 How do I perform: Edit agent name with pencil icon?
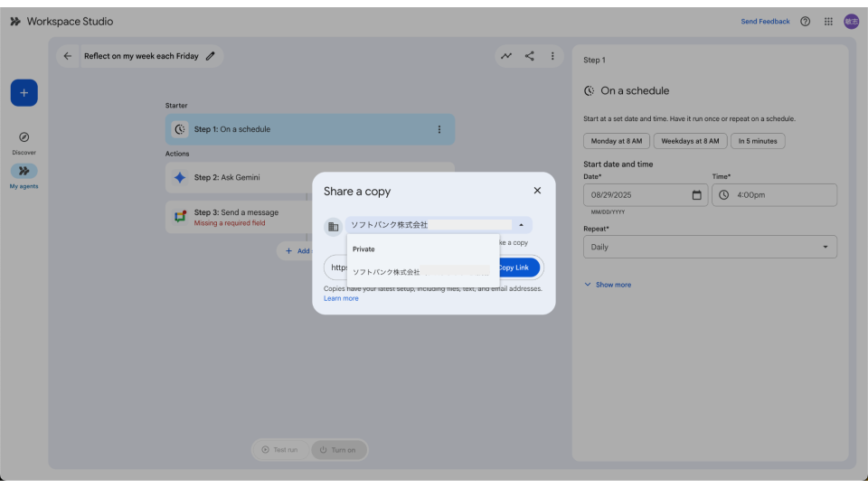click(211, 56)
